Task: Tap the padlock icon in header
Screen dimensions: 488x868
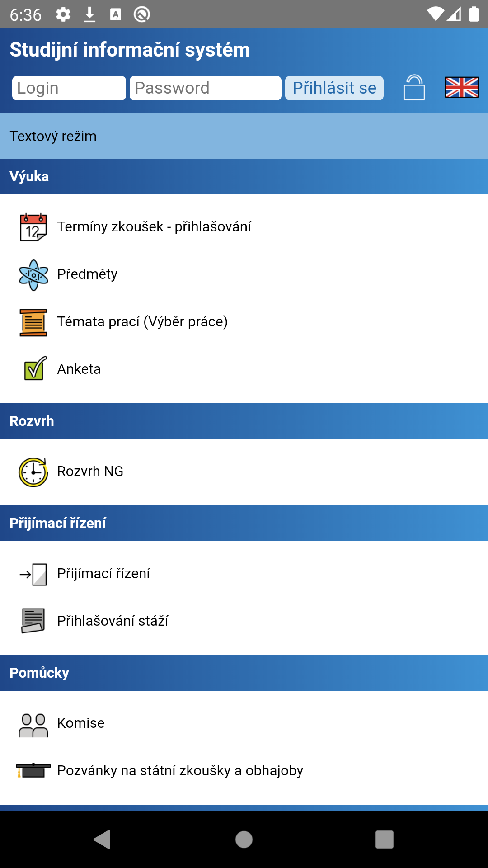Action: [414, 87]
